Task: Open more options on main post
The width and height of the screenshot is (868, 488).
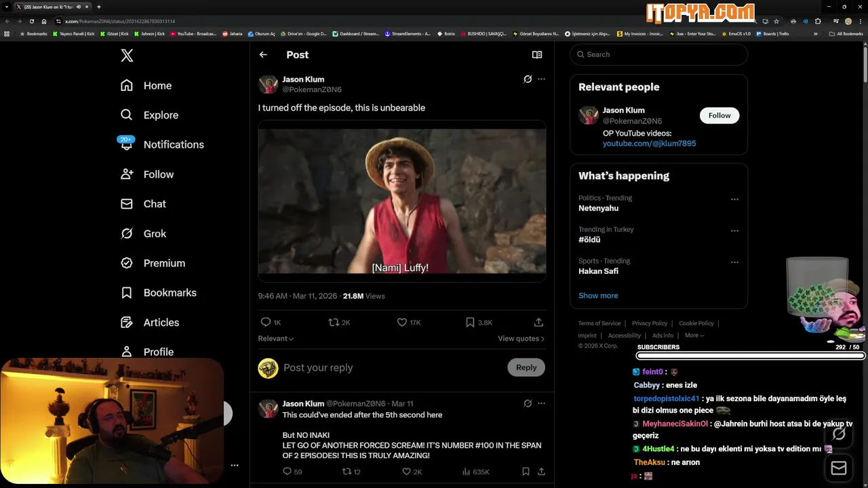Action: point(541,79)
